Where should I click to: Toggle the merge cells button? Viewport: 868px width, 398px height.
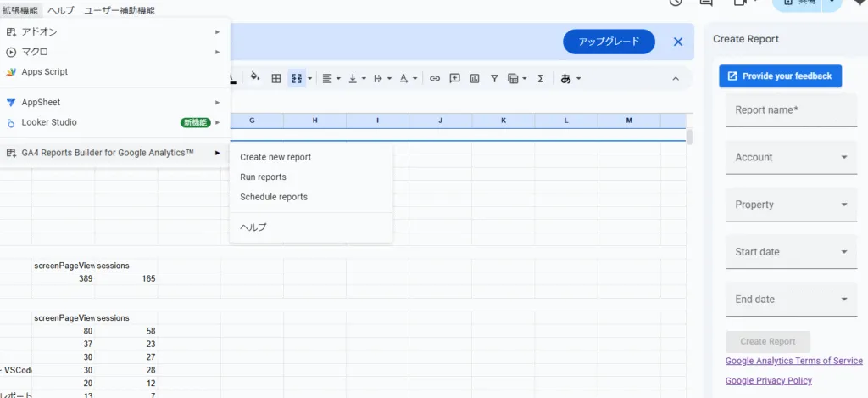click(x=297, y=79)
